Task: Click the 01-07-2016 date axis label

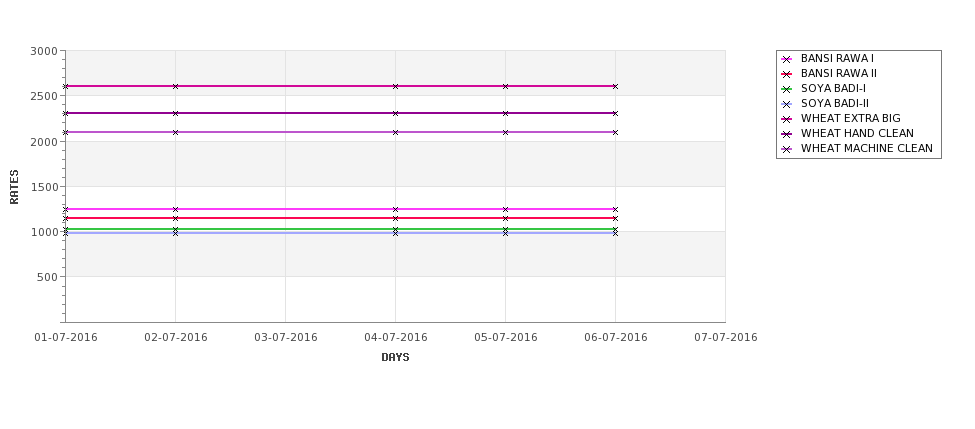Action: pos(66,338)
